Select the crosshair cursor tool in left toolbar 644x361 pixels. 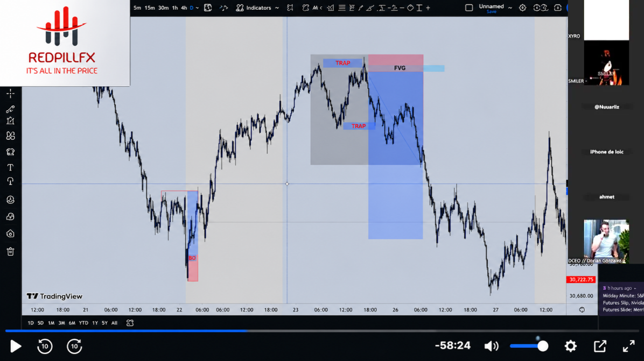click(x=10, y=94)
